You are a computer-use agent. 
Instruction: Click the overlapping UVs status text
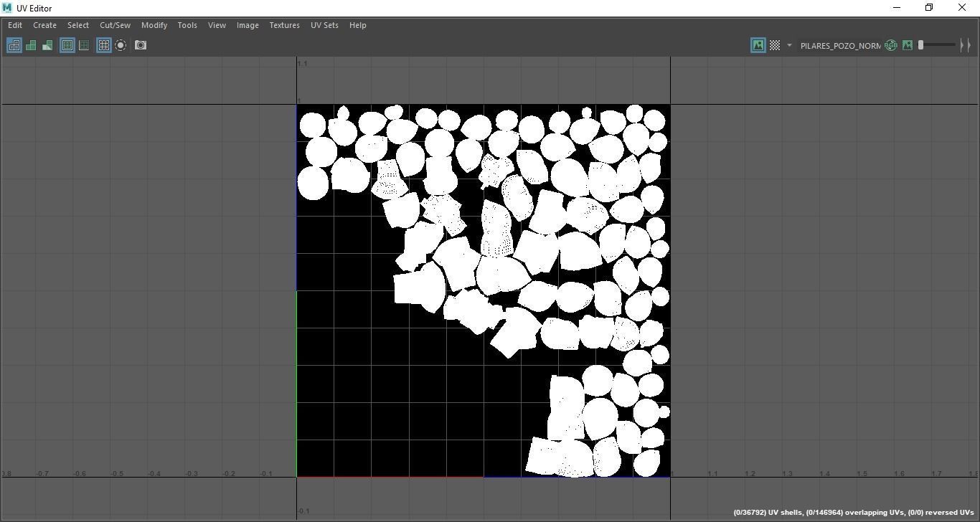coord(855,513)
